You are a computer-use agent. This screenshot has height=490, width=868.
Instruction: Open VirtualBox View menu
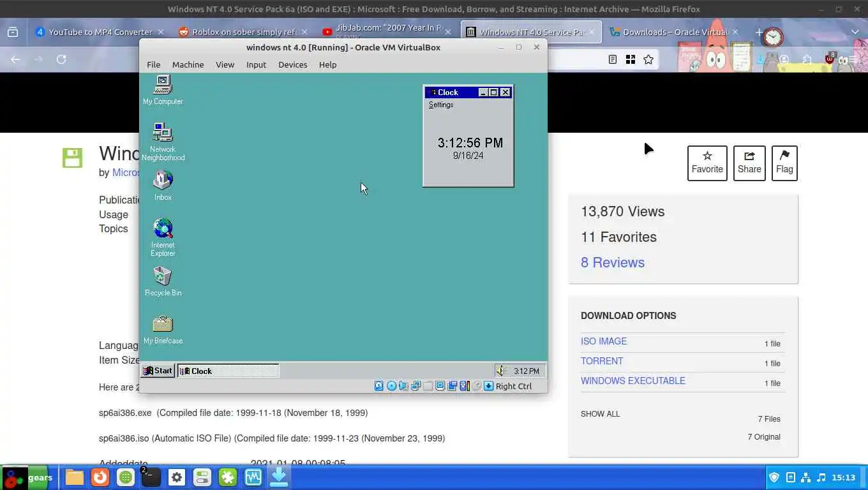click(x=225, y=64)
